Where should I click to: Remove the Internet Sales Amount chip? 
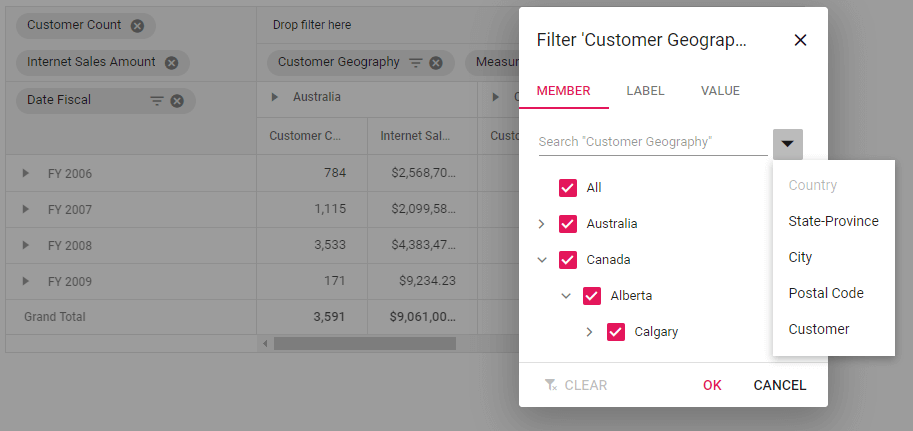(171, 63)
